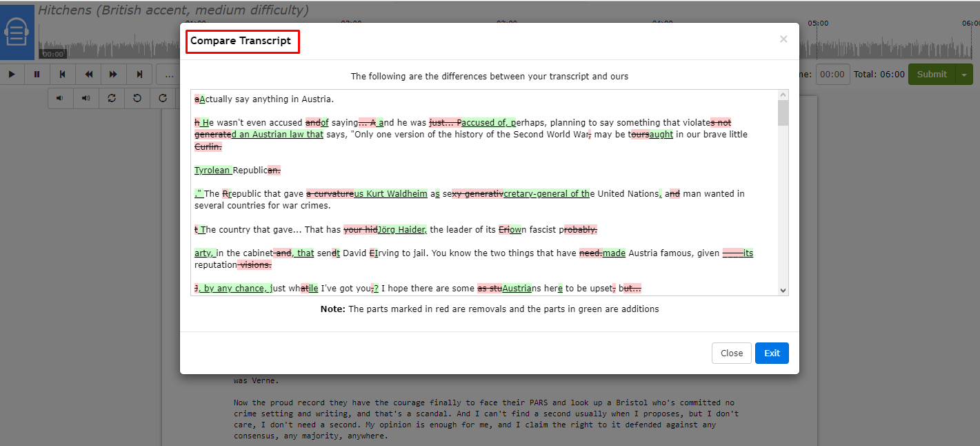Click the 00:00 label on the waveform

click(x=52, y=54)
